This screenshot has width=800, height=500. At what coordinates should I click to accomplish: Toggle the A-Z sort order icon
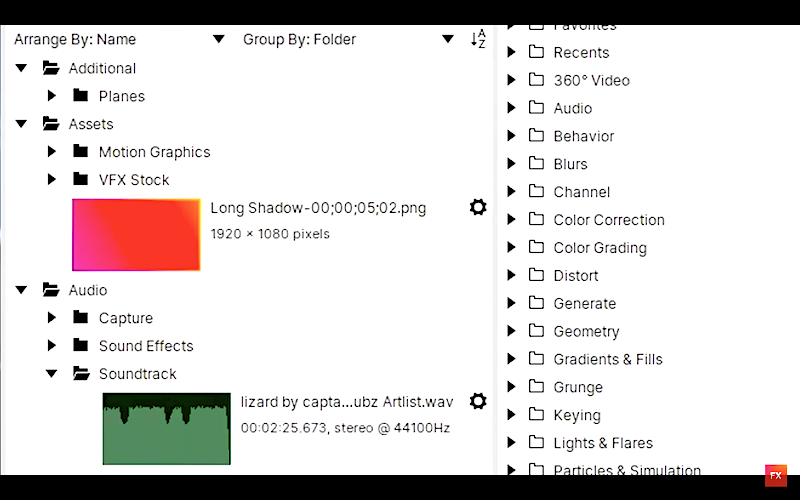coord(478,39)
